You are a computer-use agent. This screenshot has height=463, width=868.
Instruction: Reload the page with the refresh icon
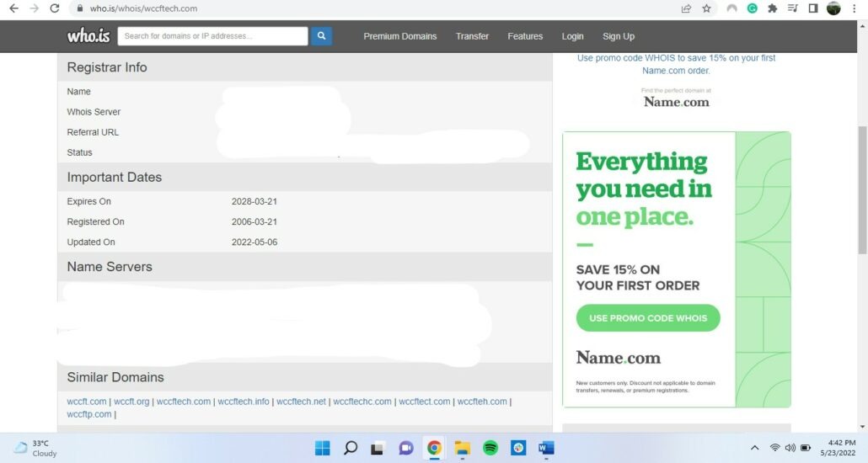(54, 8)
